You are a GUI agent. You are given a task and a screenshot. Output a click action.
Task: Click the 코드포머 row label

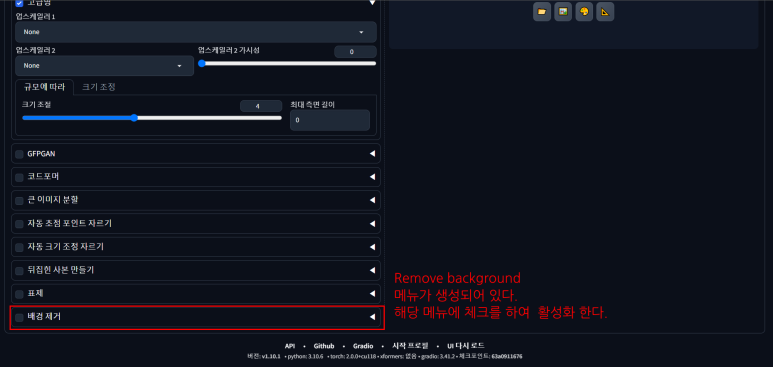pyautogui.click(x=43, y=177)
